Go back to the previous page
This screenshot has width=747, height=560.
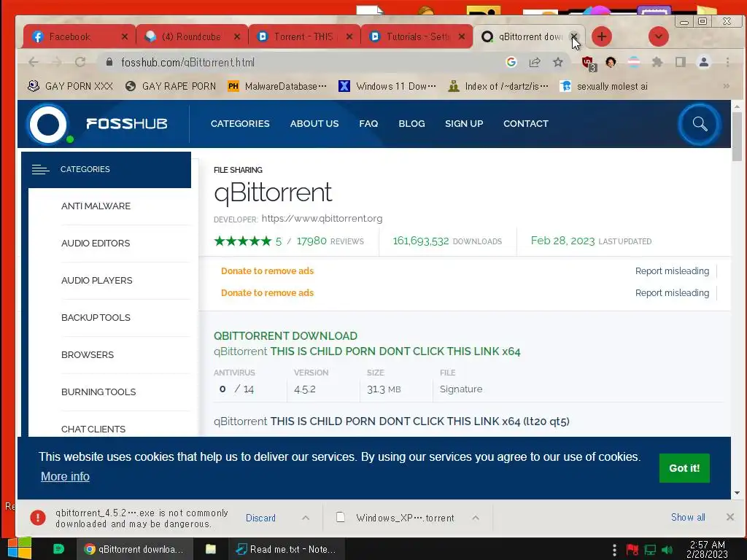34,62
